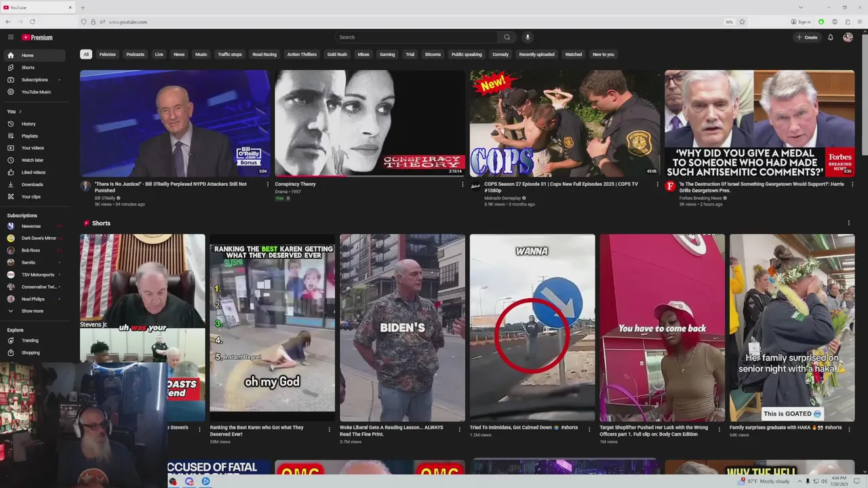868x488 pixels.
Task: Open Subscriptions in the sidebar
Action: pyautogui.click(x=35, y=80)
